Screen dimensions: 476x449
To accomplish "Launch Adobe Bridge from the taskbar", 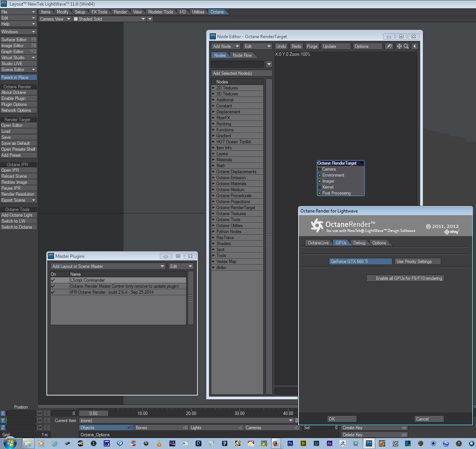I will pos(303,443).
